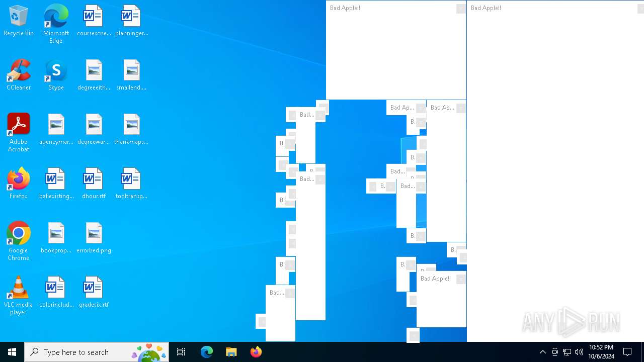
Task: Click the Type here to search box
Action: 97,352
